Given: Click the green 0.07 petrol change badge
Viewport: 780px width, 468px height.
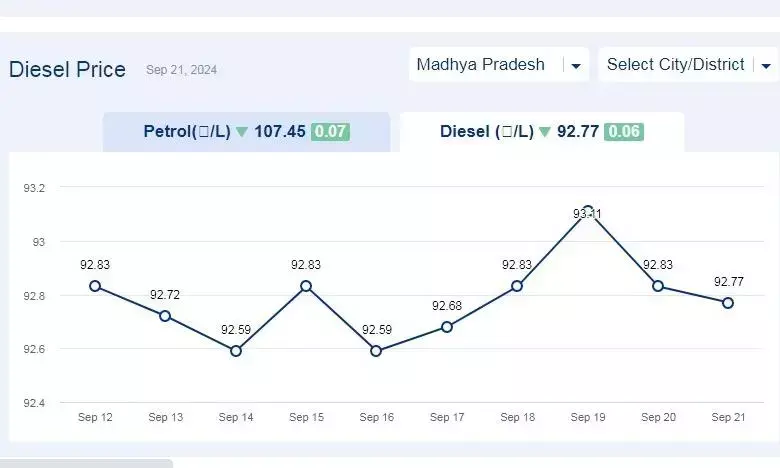Looking at the screenshot, I should (x=330, y=132).
